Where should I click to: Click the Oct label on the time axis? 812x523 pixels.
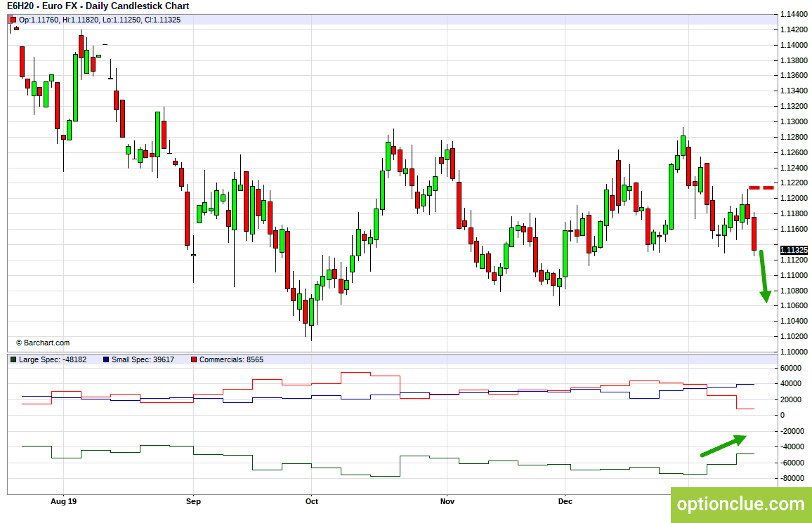312,501
